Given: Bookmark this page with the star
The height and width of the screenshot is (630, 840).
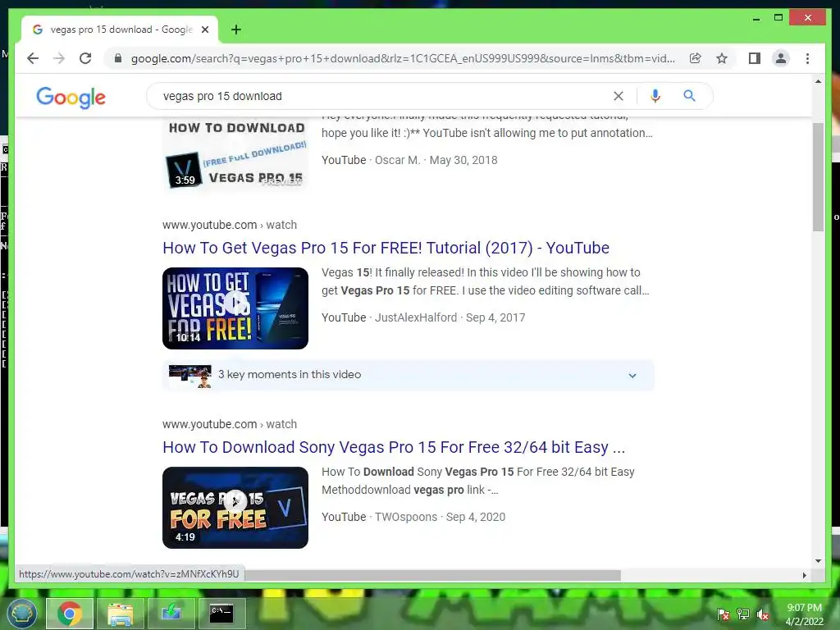Looking at the screenshot, I should click(x=722, y=58).
